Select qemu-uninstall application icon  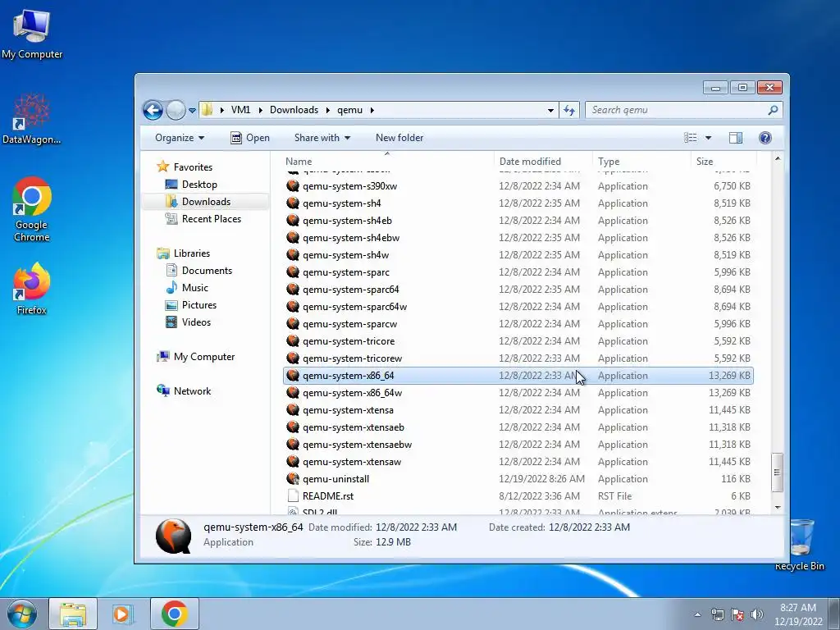click(293, 478)
